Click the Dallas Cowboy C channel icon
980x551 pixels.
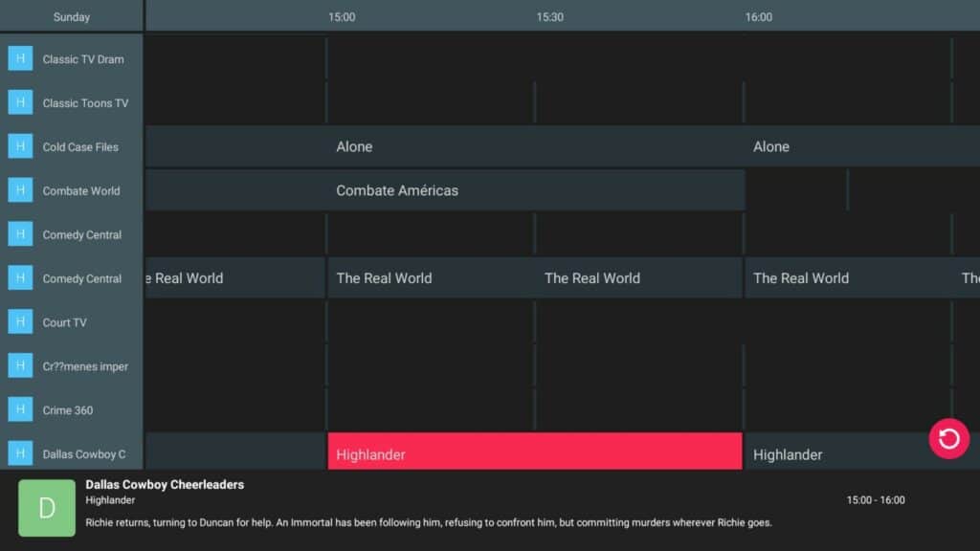(20, 453)
